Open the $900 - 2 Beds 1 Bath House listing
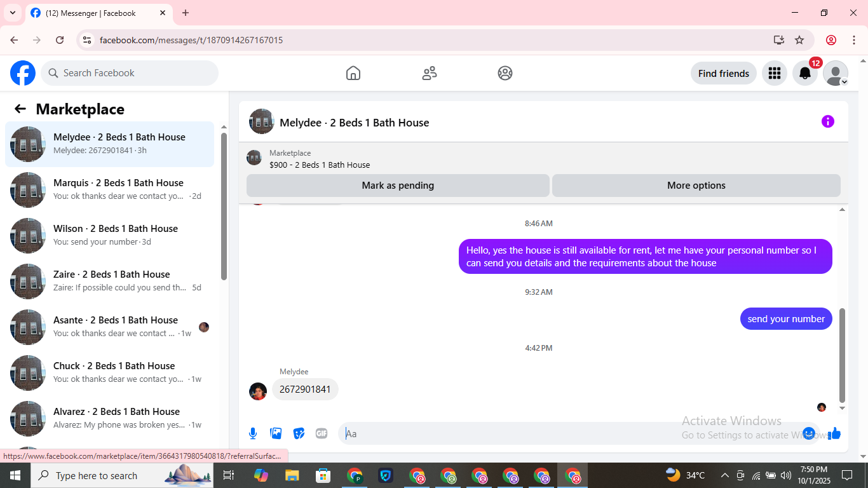 coord(320,165)
